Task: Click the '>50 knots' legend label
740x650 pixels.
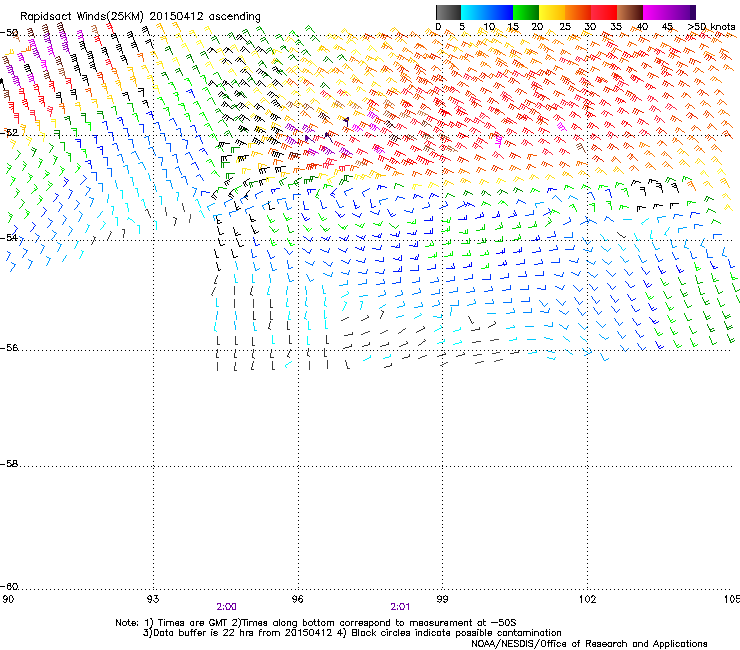Action: 712,27
